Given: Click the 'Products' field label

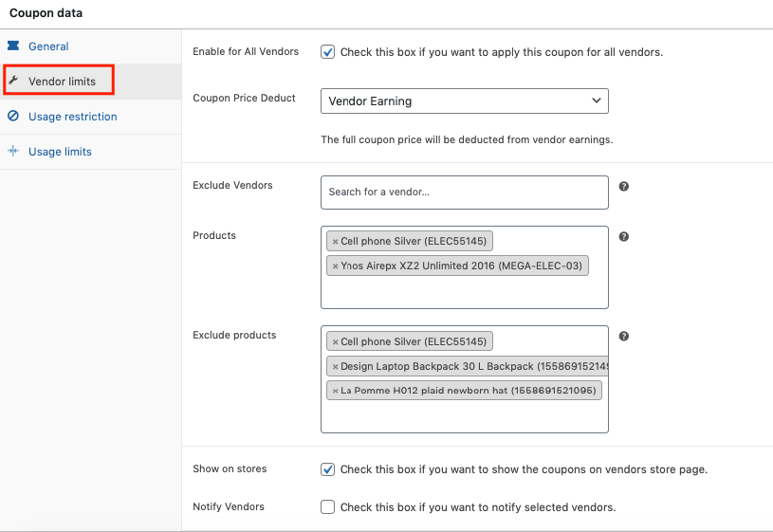Looking at the screenshot, I should (214, 236).
